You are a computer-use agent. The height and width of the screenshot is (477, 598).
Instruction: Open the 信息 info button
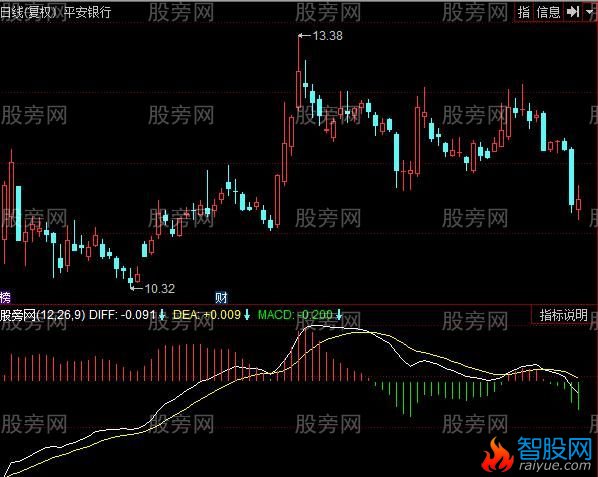point(548,12)
